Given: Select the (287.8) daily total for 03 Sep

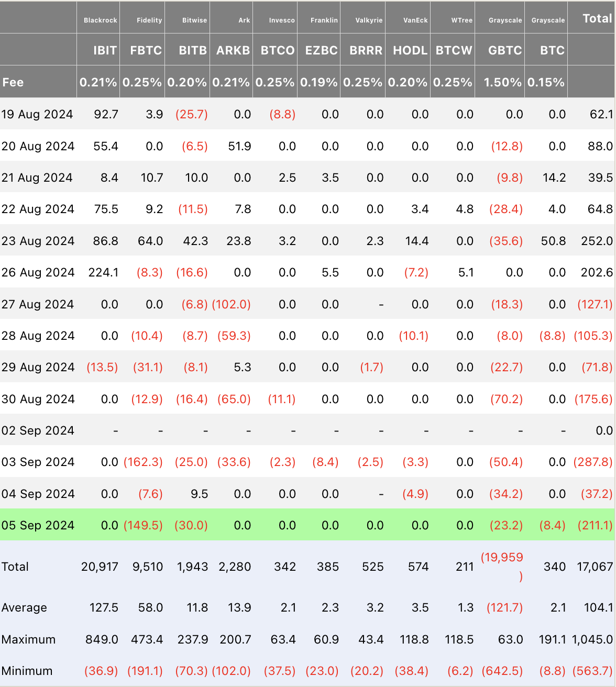Looking at the screenshot, I should coord(593,462).
